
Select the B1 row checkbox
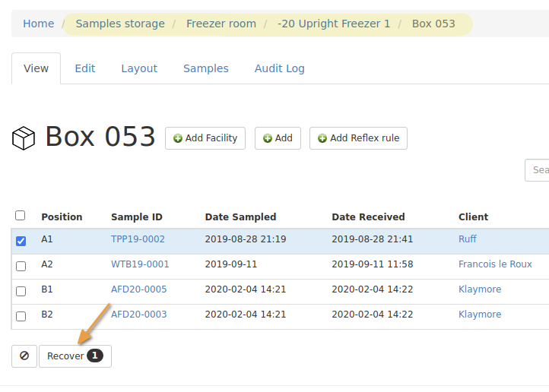point(21,291)
